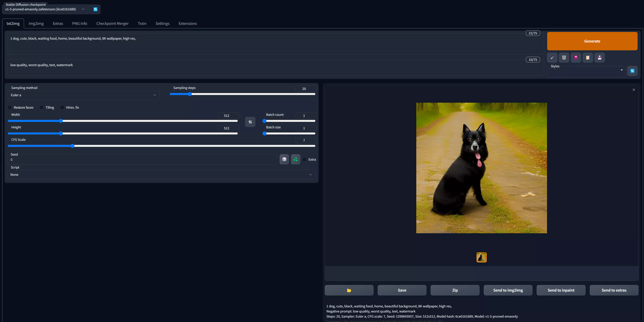Click the floppy disk save style icon

599,58
